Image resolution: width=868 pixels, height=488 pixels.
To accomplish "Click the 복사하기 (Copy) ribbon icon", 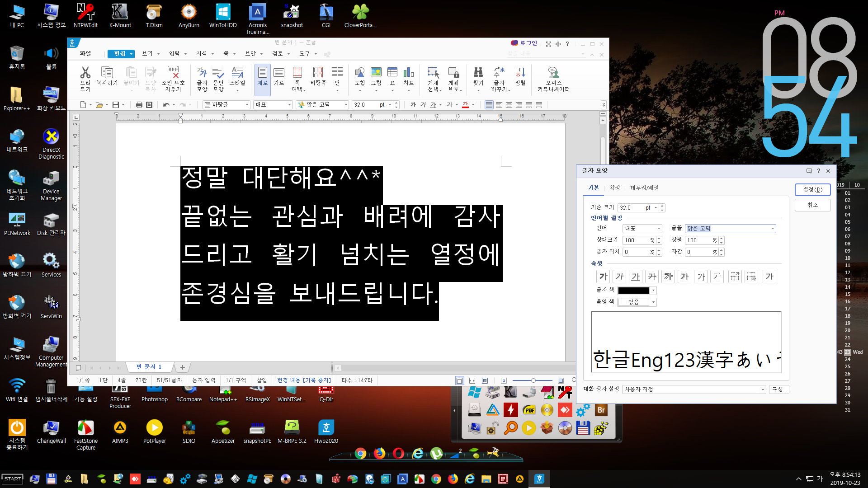I will pos(107,76).
